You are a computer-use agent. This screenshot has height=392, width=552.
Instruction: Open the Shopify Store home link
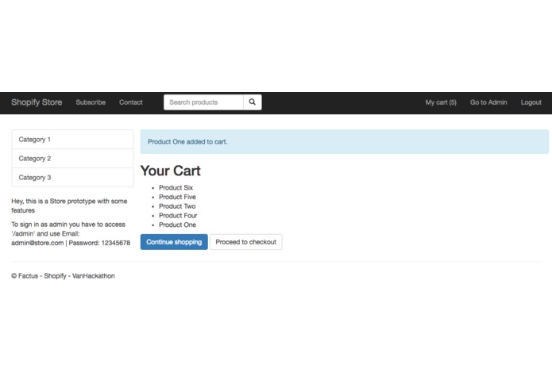click(x=37, y=102)
